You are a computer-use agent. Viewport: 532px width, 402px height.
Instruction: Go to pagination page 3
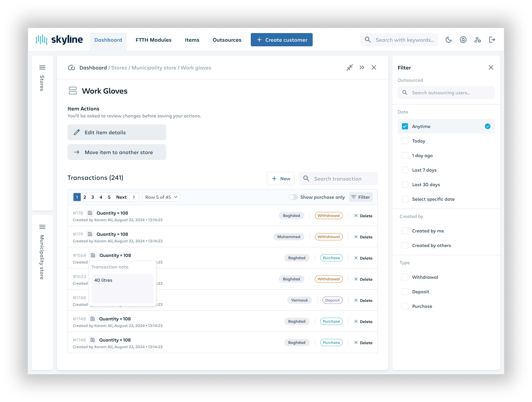tap(93, 197)
